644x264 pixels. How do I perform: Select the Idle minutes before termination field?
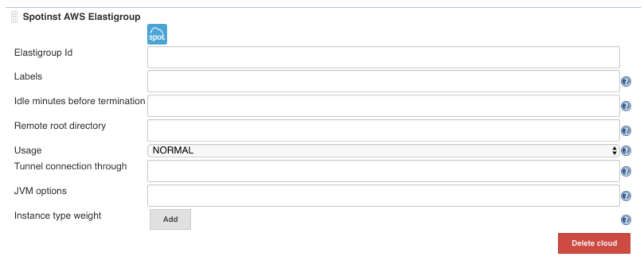[383, 106]
